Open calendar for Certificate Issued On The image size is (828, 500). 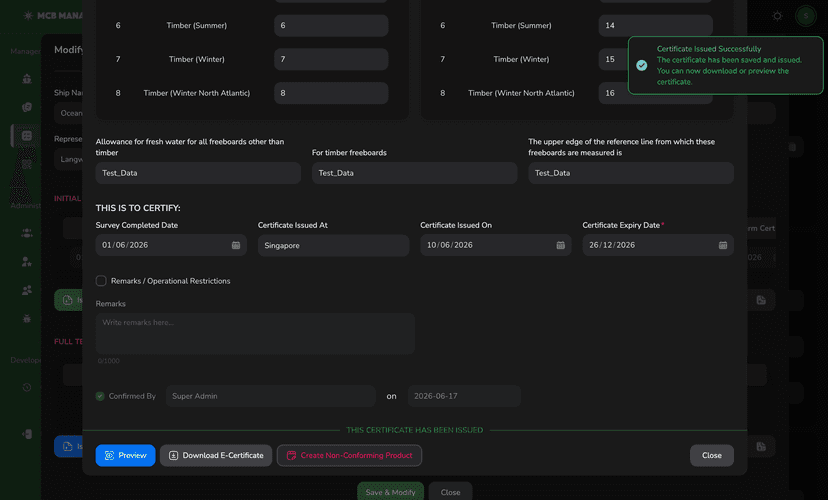[560, 245]
